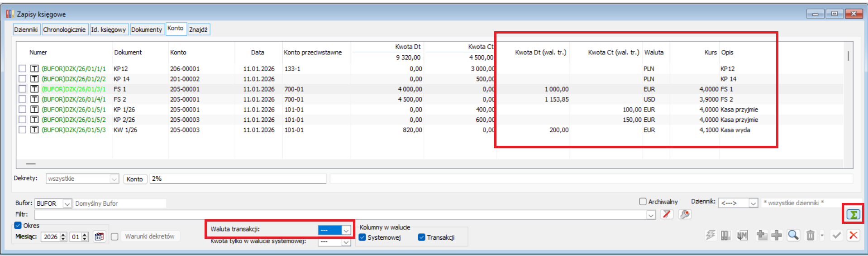The width and height of the screenshot is (868, 256).
Task: Uncheck the Okres checkbox
Action: 18,225
